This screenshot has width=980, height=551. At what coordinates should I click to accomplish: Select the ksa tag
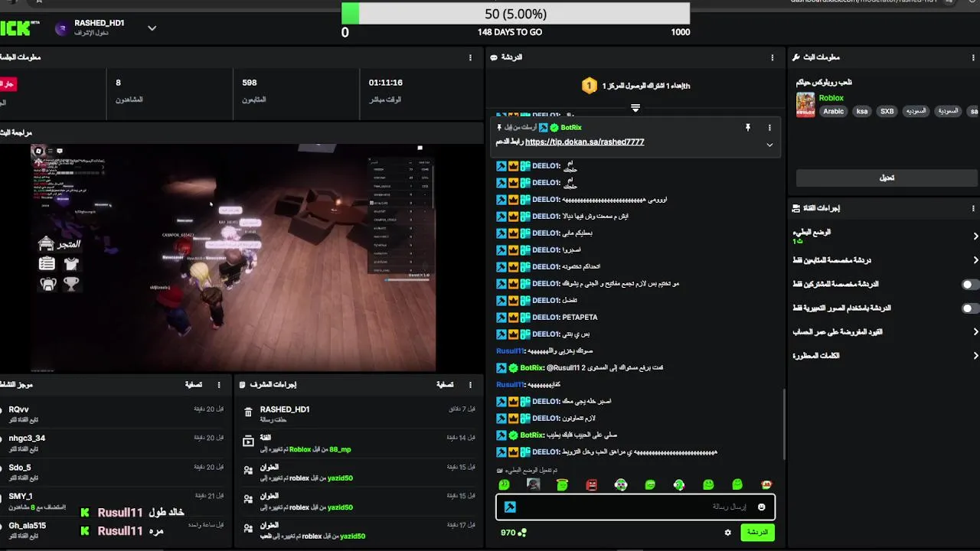(862, 111)
